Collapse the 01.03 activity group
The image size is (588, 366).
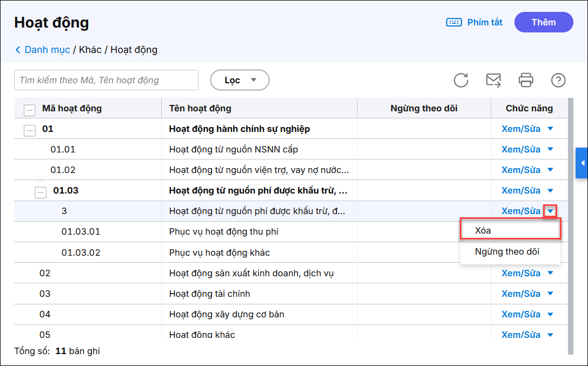[41, 191]
